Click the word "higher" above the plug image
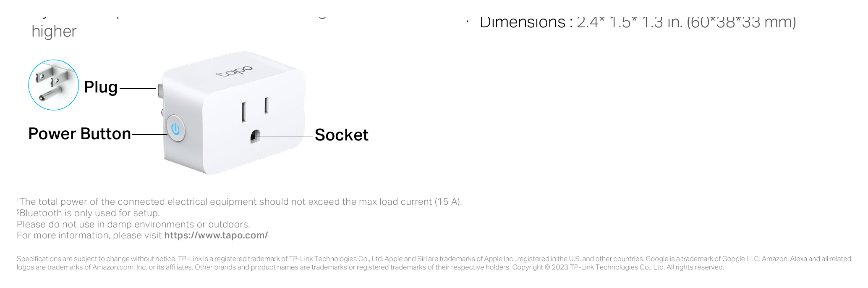Image resolution: width=868 pixels, height=288 pixels. (x=54, y=32)
